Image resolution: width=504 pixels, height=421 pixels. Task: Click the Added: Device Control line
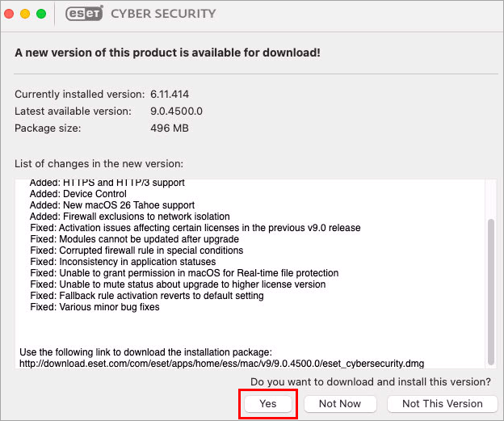(x=78, y=194)
